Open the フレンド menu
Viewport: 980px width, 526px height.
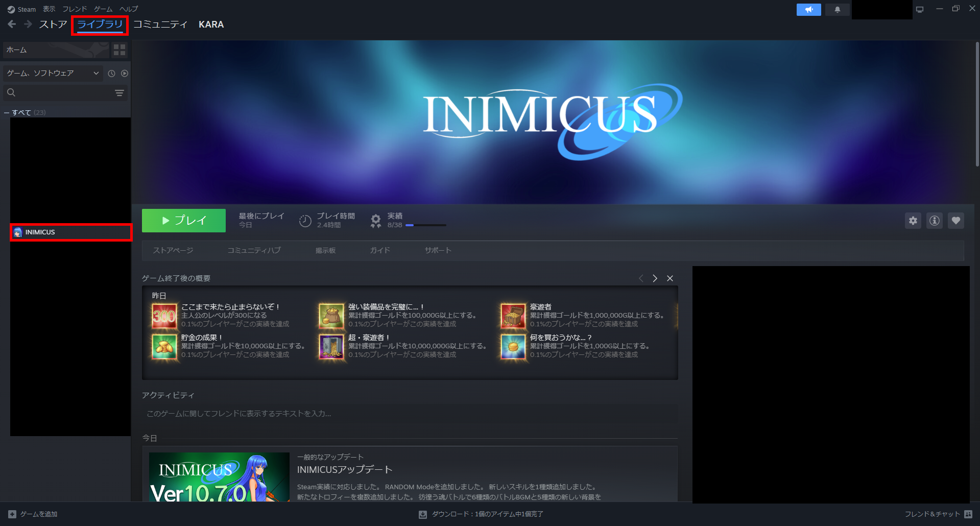click(75, 9)
